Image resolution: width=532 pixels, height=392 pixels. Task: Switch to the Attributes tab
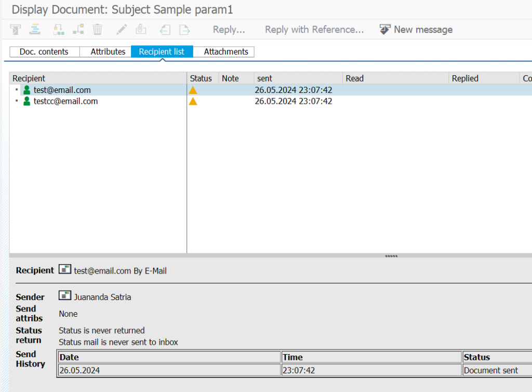[x=108, y=52]
